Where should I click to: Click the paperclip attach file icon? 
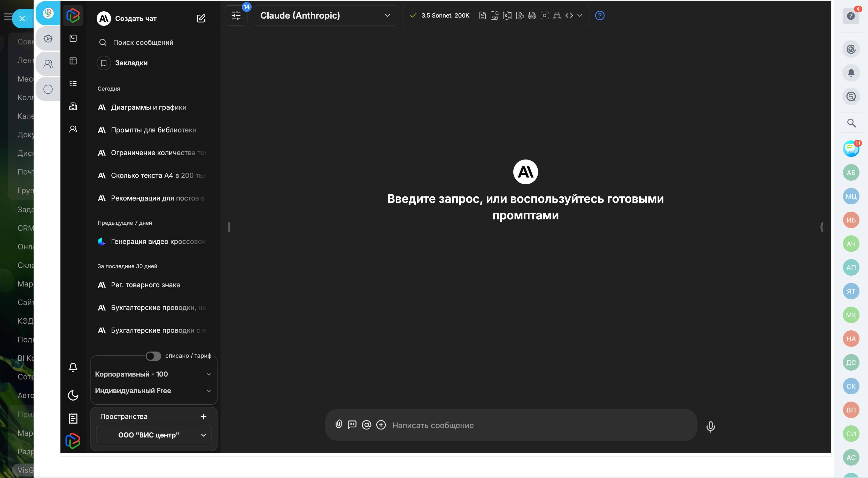point(339,425)
